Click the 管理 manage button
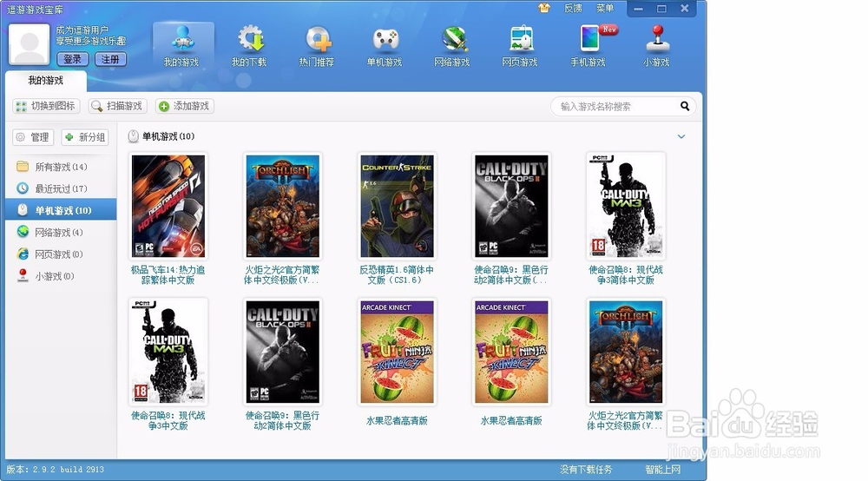868x481 pixels. click(33, 136)
